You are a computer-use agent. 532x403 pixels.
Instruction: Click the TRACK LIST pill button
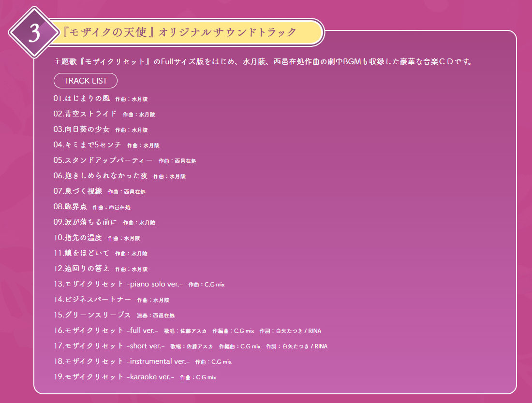85,81
